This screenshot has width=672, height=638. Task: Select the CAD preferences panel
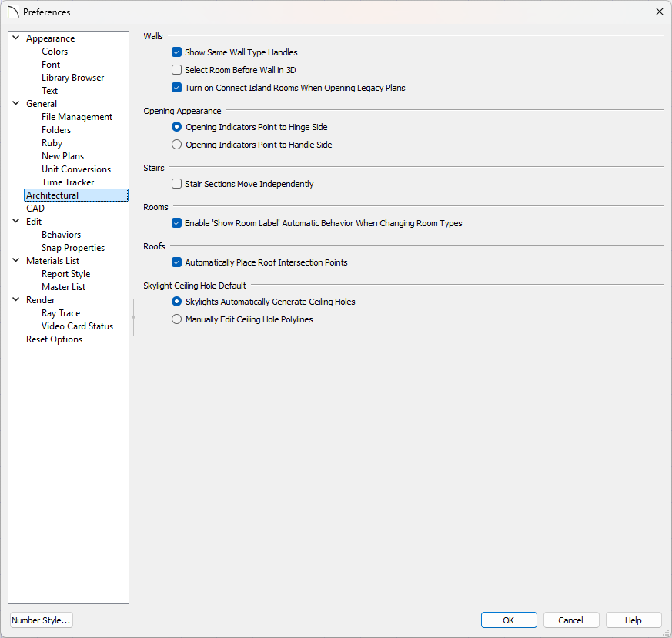(x=35, y=209)
